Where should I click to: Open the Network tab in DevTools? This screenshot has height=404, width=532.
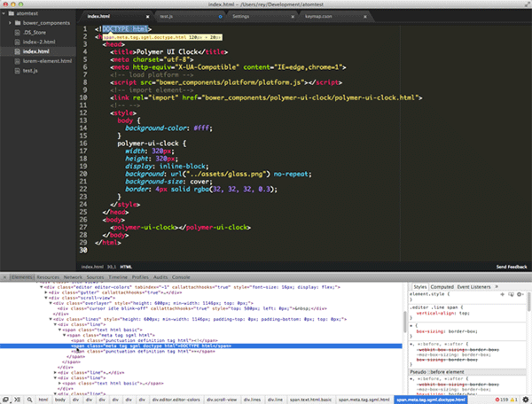coord(72,277)
